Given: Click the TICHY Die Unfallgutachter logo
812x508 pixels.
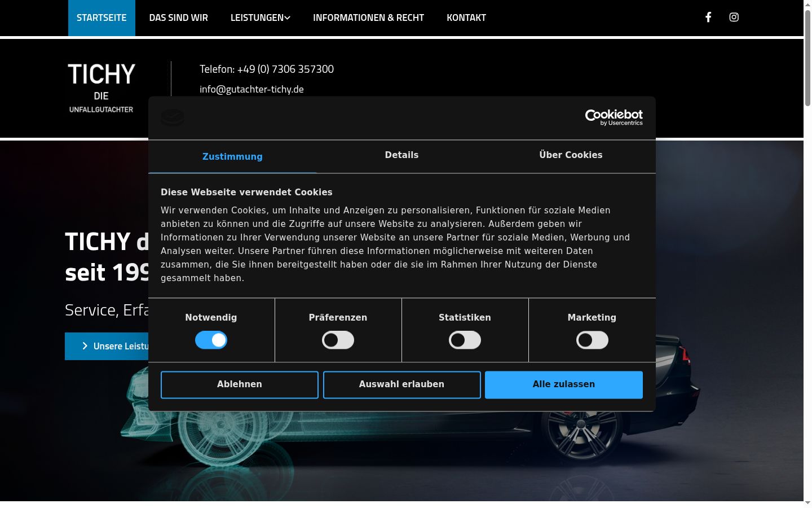Looking at the screenshot, I should [101, 88].
